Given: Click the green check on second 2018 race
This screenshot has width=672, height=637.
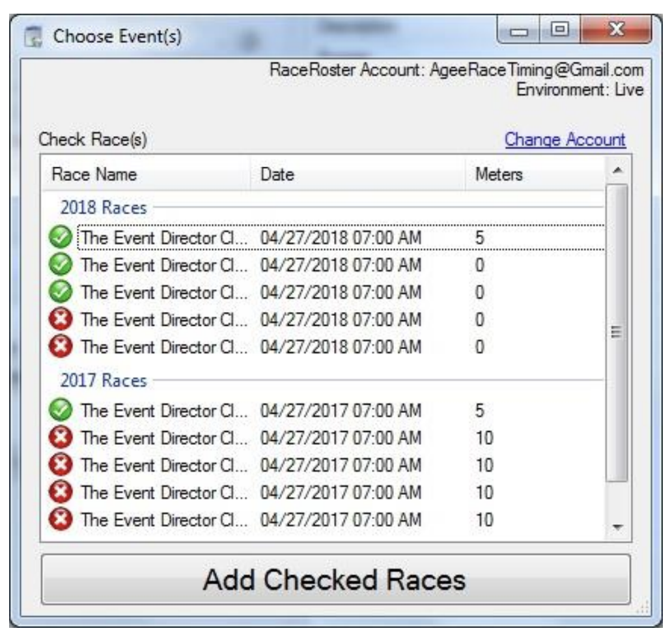Looking at the screenshot, I should [x=60, y=265].
